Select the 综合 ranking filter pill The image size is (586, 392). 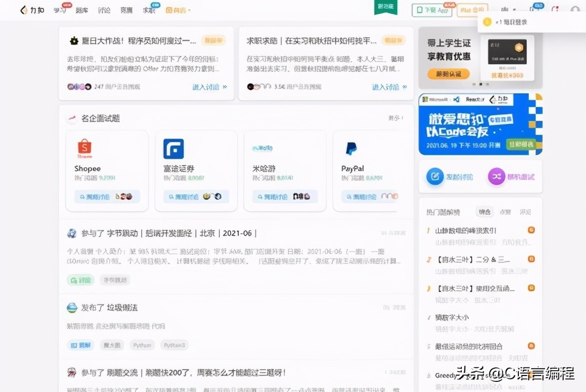coord(484,211)
